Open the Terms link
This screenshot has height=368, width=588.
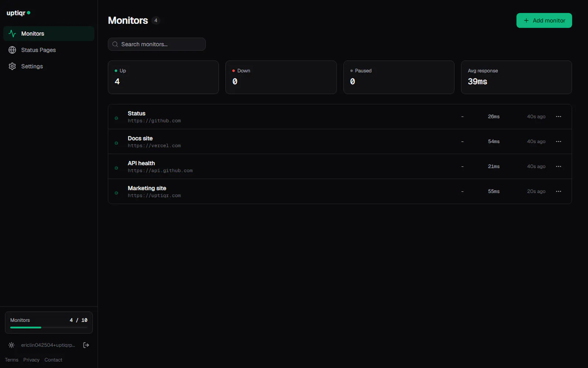pyautogui.click(x=11, y=360)
